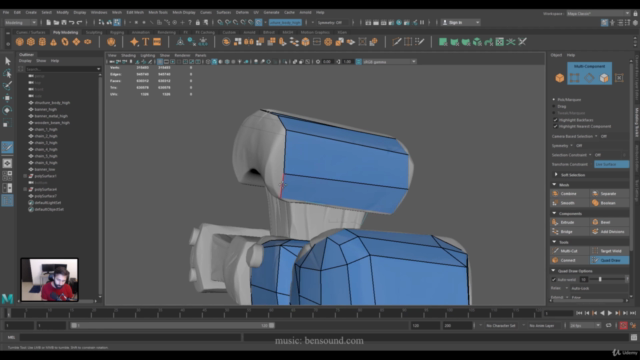Select the arrow Select tool in toolbox
The width and height of the screenshot is (640, 360).
pyautogui.click(x=7, y=61)
